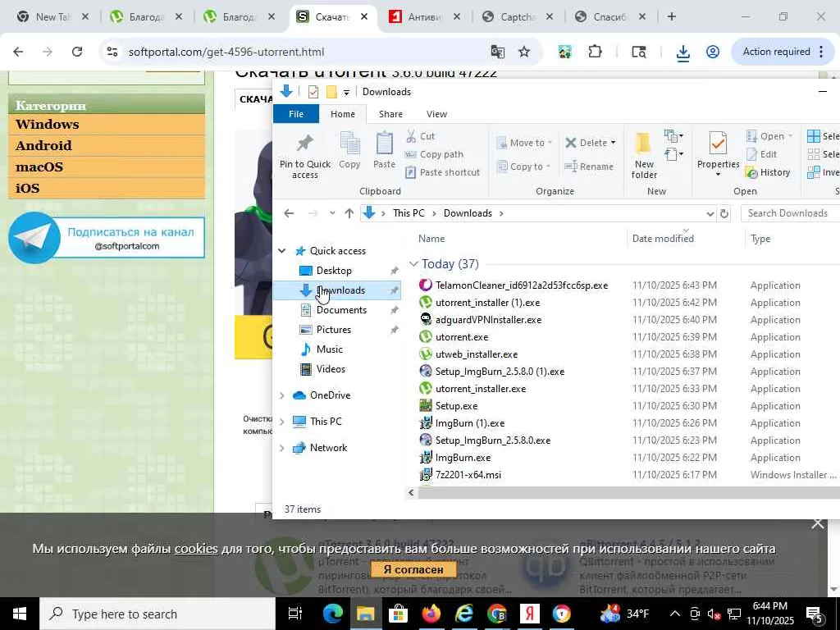Click Copy path in Clipboard group
The width and height of the screenshot is (840, 630).
point(435,154)
